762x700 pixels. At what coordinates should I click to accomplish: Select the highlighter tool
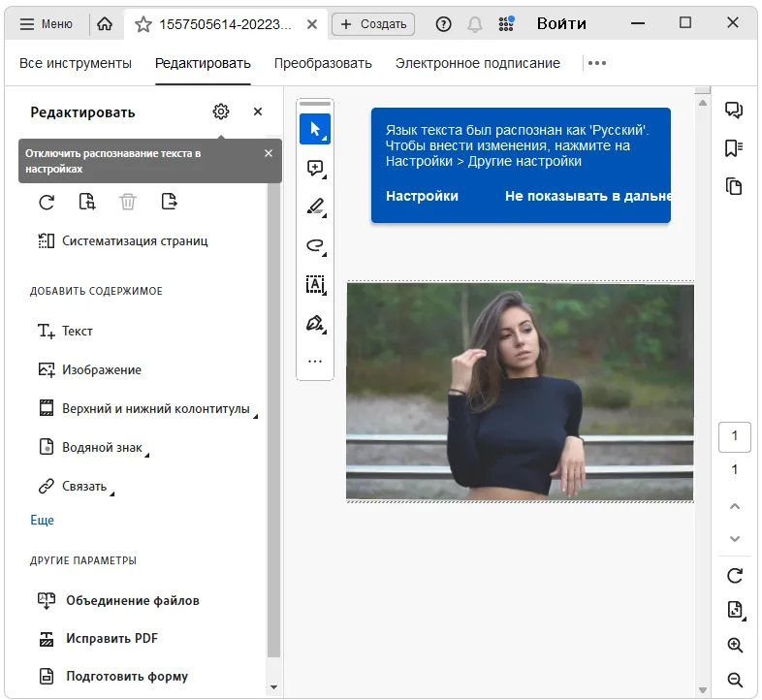coord(315,207)
